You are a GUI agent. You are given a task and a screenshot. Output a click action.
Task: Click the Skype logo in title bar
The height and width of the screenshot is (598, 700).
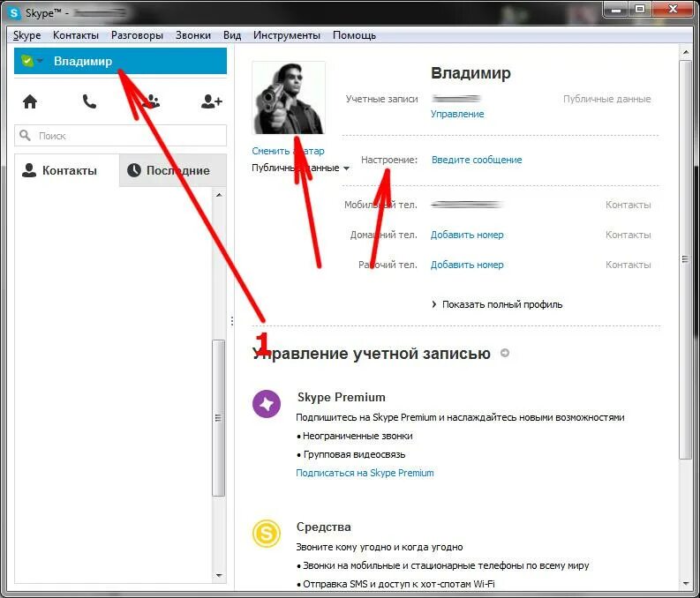pos(14,12)
